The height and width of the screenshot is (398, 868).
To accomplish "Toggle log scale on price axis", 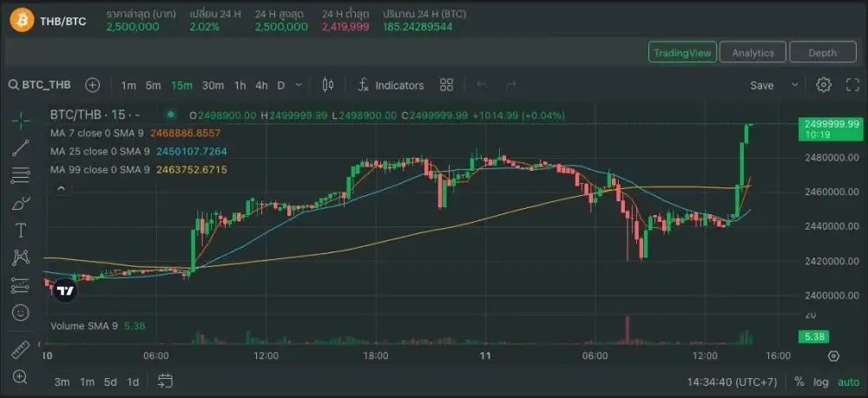I will [821, 382].
